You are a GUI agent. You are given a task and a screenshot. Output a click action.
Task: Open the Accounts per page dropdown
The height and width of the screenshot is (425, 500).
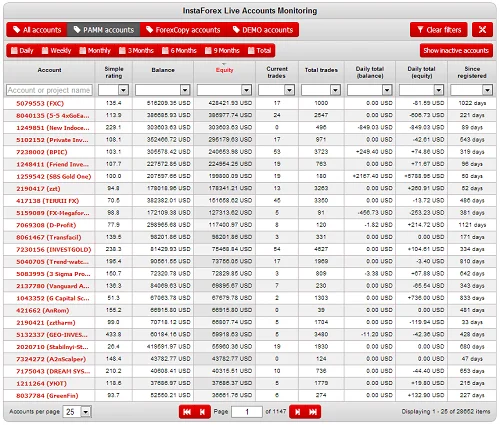[x=86, y=412]
